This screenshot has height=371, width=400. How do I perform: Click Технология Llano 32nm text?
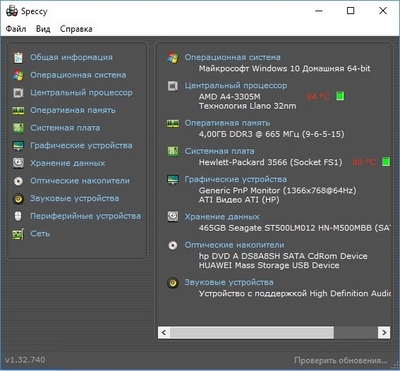(247, 106)
